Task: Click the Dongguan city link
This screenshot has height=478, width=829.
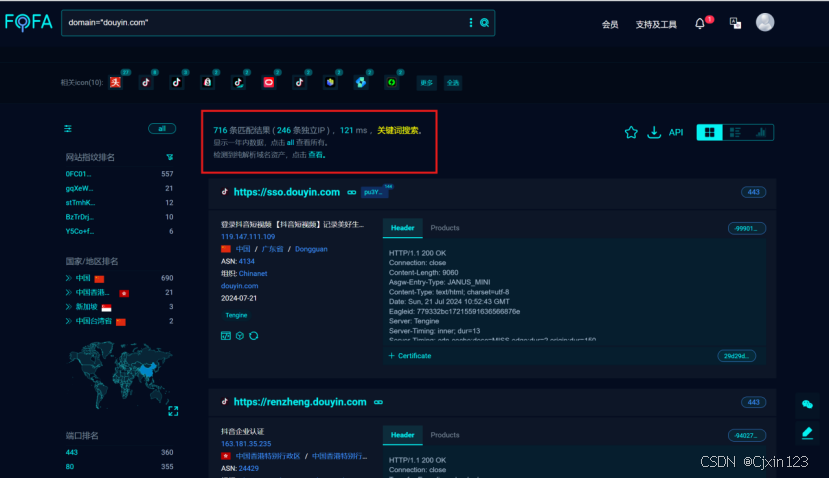Action: 311,249
